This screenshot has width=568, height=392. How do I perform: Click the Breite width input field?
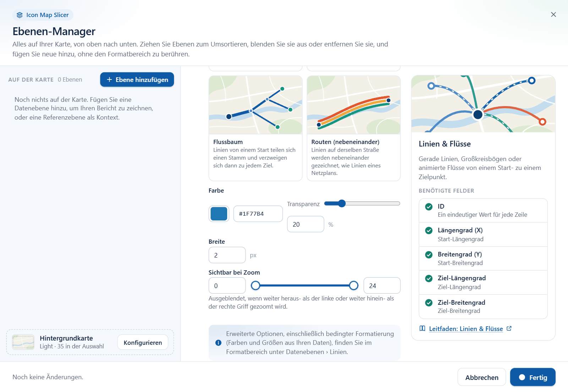click(227, 255)
